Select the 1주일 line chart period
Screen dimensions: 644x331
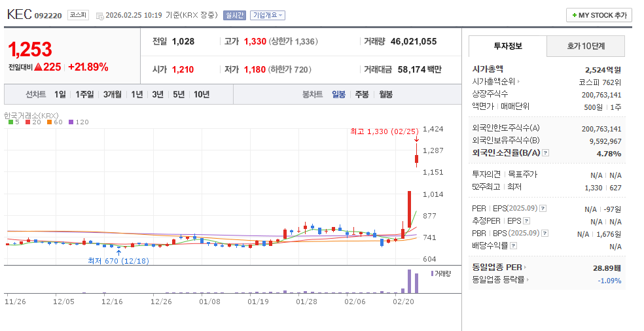coord(84,94)
